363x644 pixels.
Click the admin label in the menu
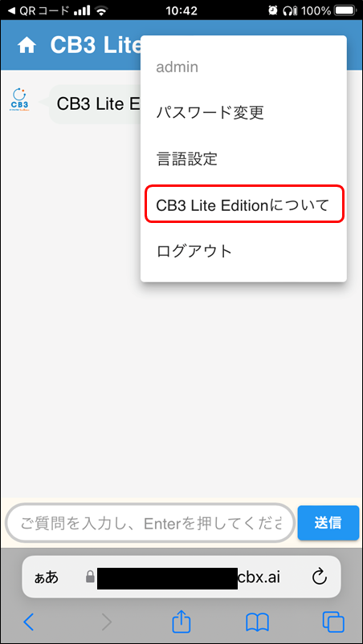(177, 67)
